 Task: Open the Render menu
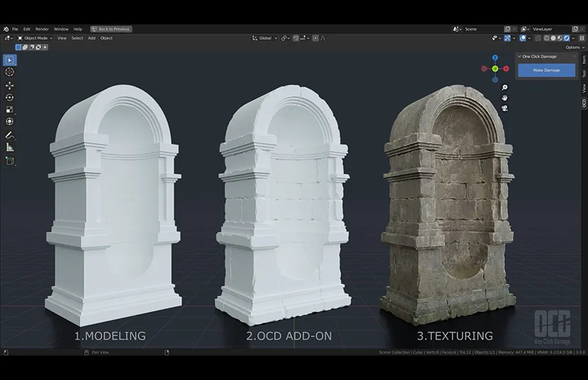[42, 29]
